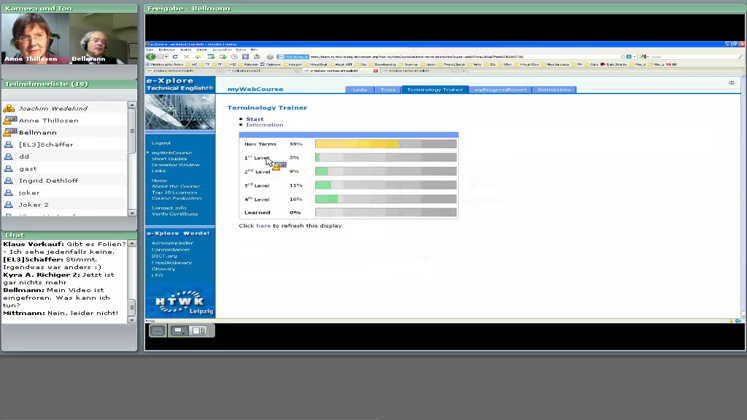Click presenter icon next to Anne Thillosen
The image size is (747, 420).
(x=10, y=120)
